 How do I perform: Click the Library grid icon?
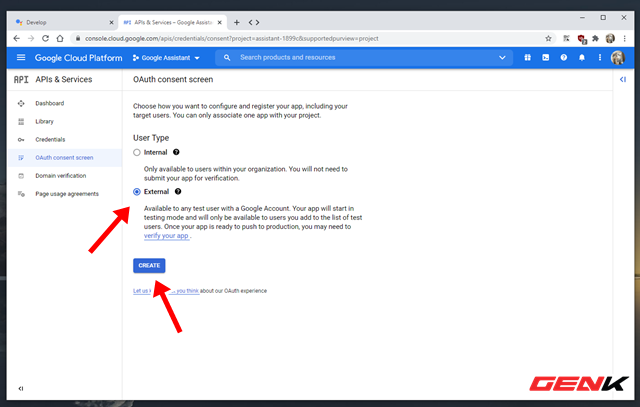[21, 121]
